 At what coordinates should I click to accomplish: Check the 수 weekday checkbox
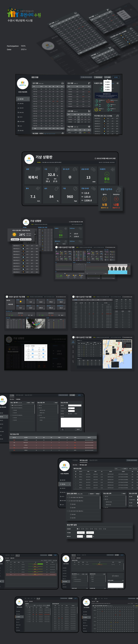pyautogui.click(x=86, y=529)
